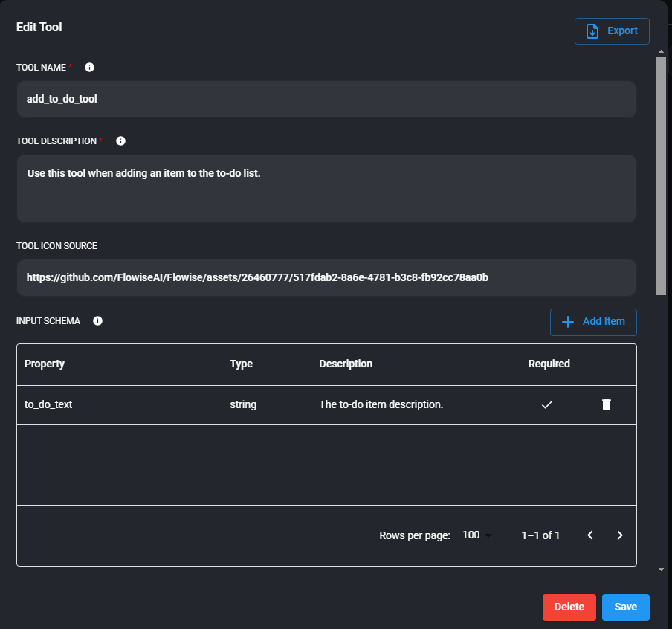This screenshot has width=672, height=629.
Task: Go to the previous page of rows
Action: click(590, 535)
